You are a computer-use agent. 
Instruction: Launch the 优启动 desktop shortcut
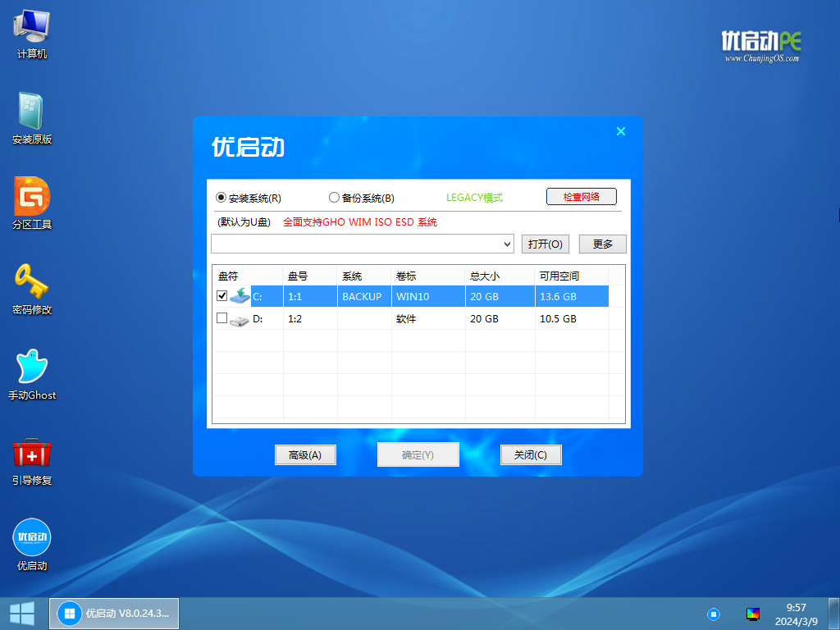pyautogui.click(x=32, y=545)
